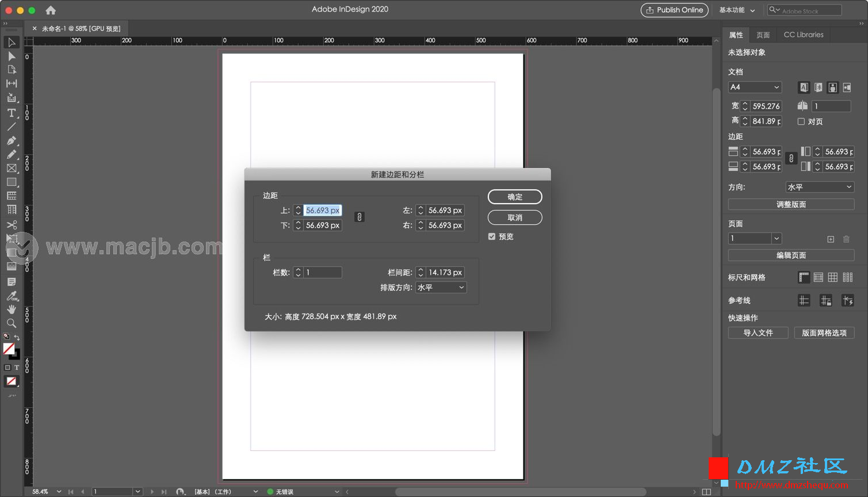This screenshot has width=868, height=497.
Task: Select the Scissors tool
Action: (x=12, y=225)
